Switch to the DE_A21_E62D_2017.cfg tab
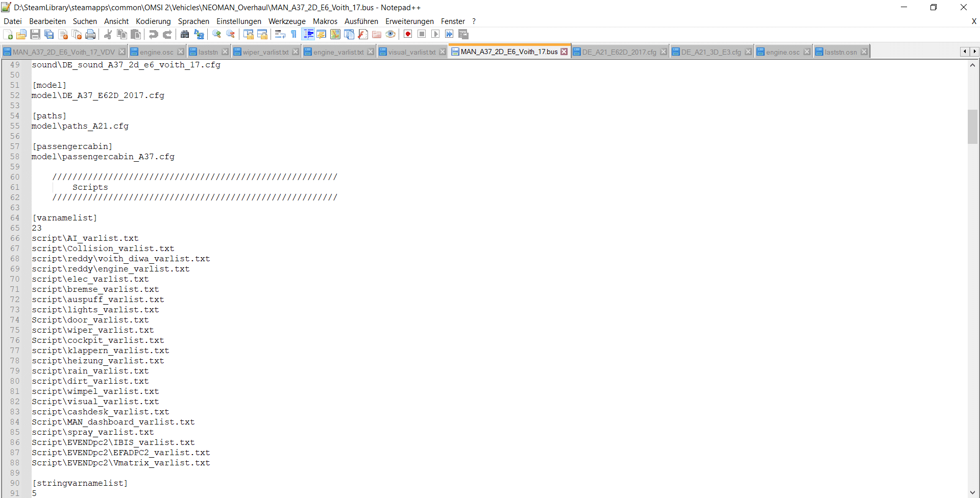 pos(619,52)
